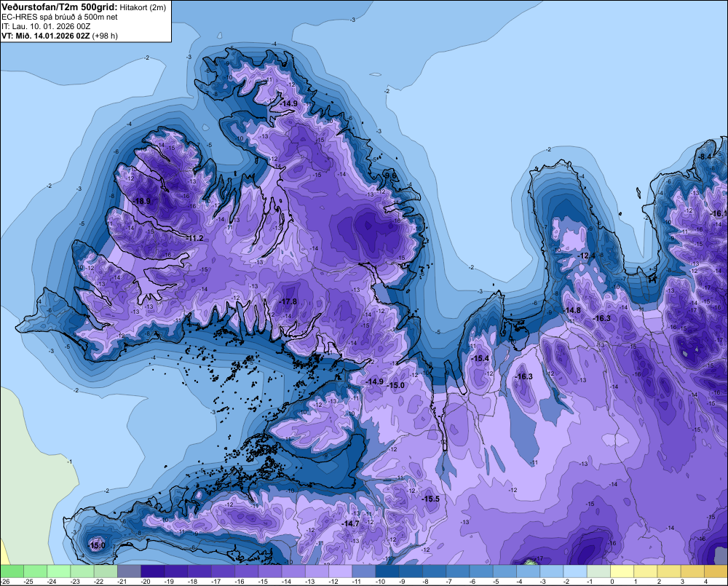Select the legend swatch between -12 and -11
Image resolution: width=728 pixels, height=586 pixels.
coord(340,571)
